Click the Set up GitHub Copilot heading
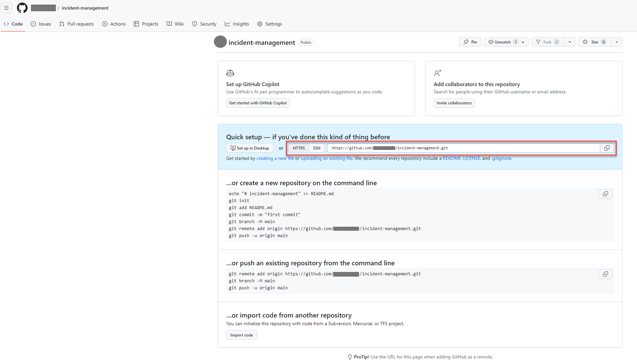This screenshot has height=364, width=637. [253, 84]
